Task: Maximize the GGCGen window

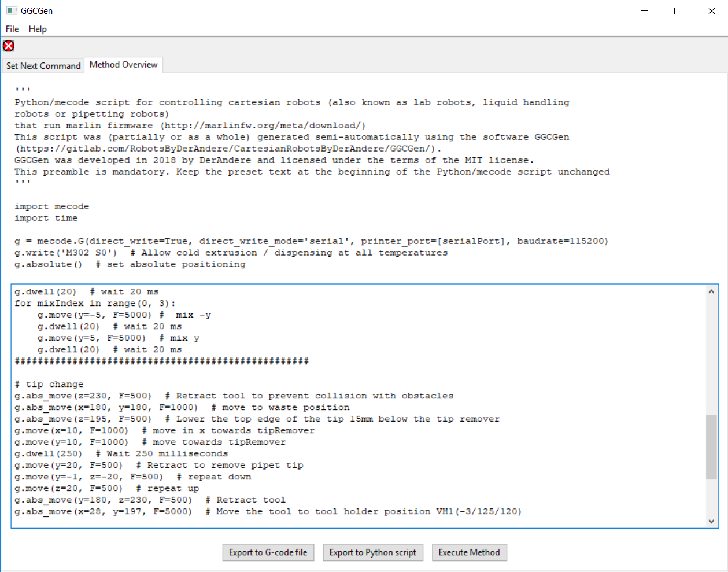Action: (678, 11)
